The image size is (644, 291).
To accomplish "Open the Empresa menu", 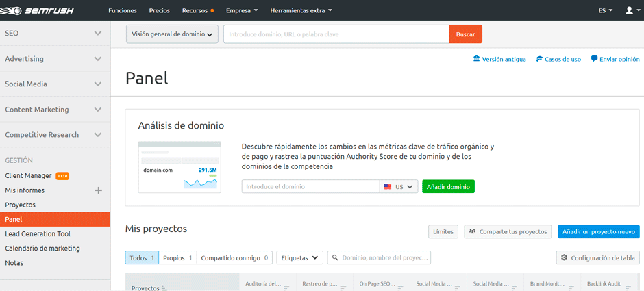I will pos(242,11).
